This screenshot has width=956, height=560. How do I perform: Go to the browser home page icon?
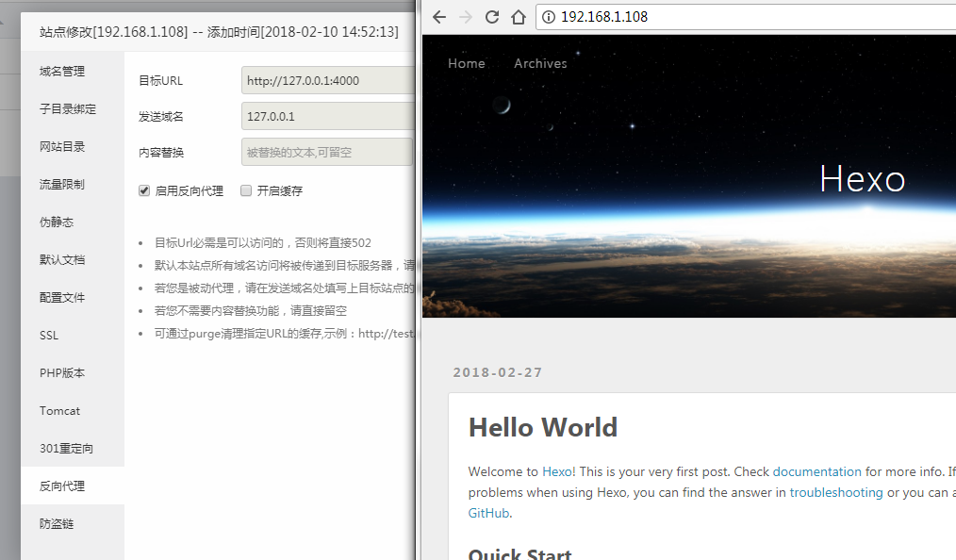[519, 17]
